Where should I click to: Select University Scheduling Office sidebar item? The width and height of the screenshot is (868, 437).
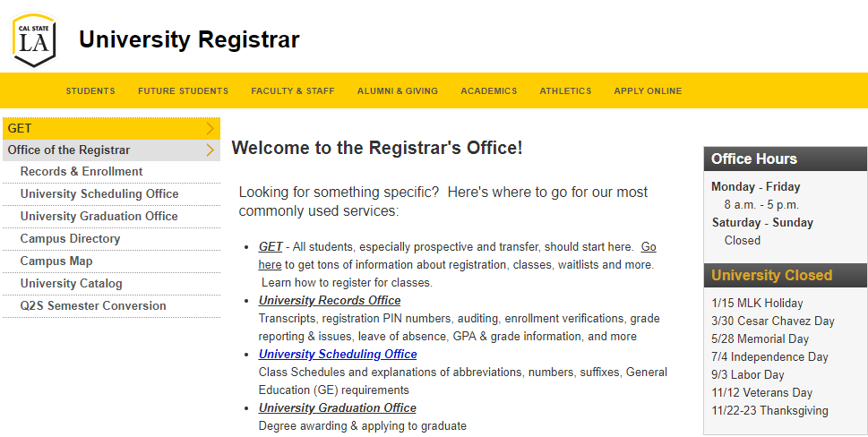coord(99,194)
